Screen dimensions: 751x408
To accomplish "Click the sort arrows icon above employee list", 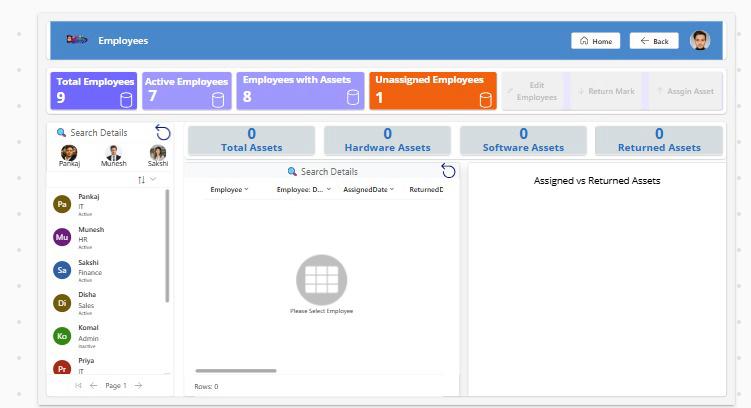I will tap(141, 180).
